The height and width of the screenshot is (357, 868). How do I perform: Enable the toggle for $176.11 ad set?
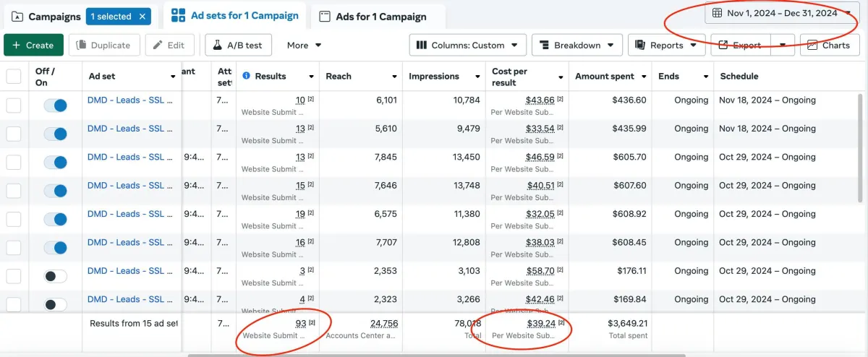click(55, 276)
